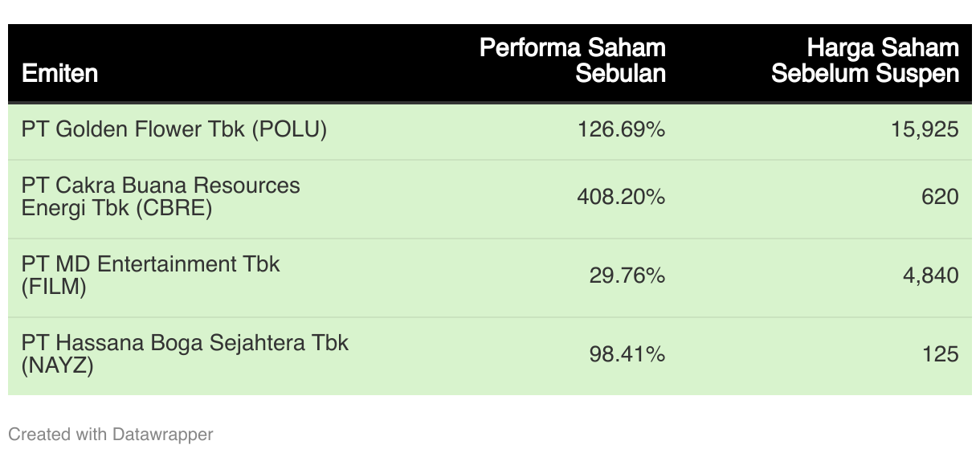This screenshot has height=453, width=980.
Task: Click PT Hassana Boga Sejahtera Tbk cell
Action: point(185,354)
